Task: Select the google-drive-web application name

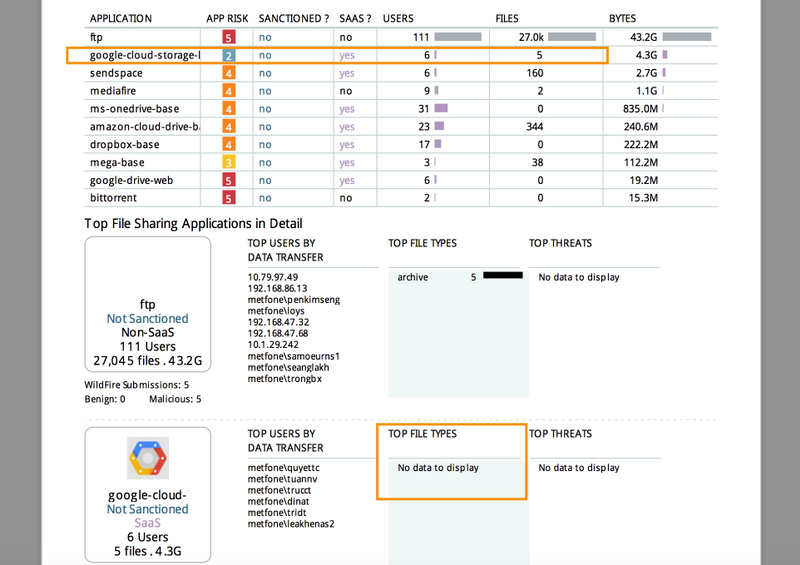Action: pyautogui.click(x=132, y=180)
